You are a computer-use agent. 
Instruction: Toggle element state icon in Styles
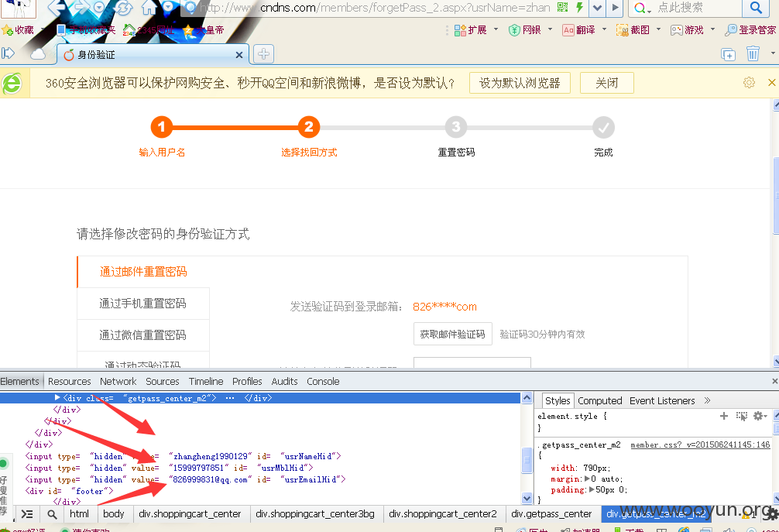(x=741, y=417)
